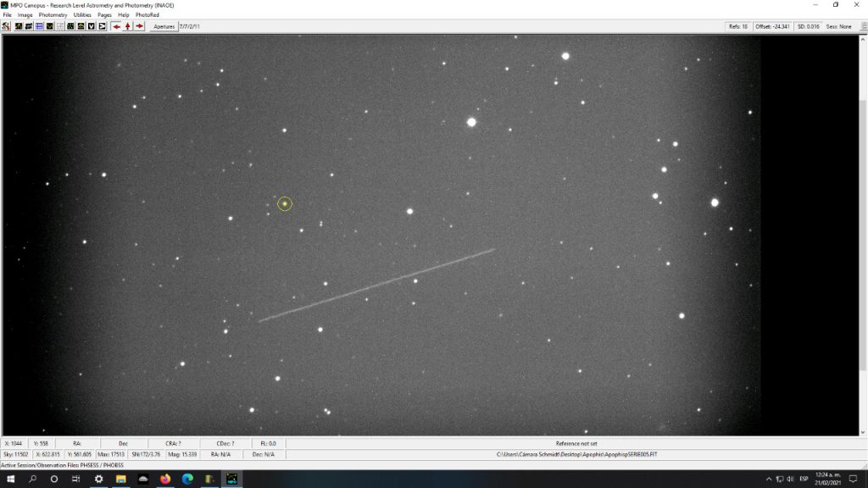Image resolution: width=868 pixels, height=488 pixels.
Task: Open Firefox from the taskbar
Action: click(164, 479)
